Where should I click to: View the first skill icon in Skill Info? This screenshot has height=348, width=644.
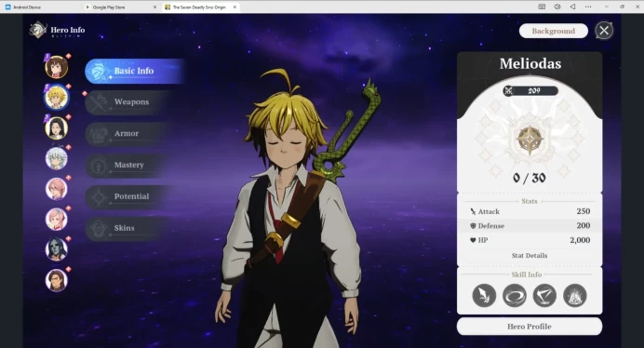(x=484, y=295)
